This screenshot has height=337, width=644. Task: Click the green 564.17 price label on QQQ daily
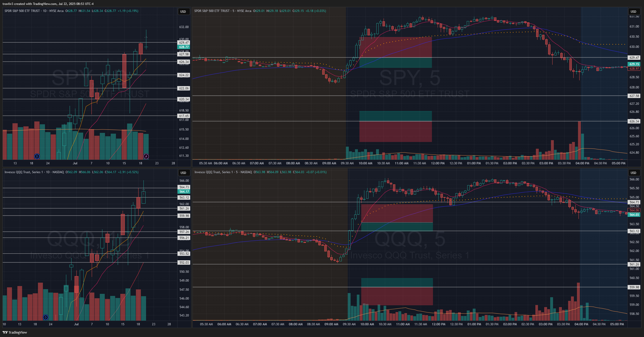(x=184, y=192)
